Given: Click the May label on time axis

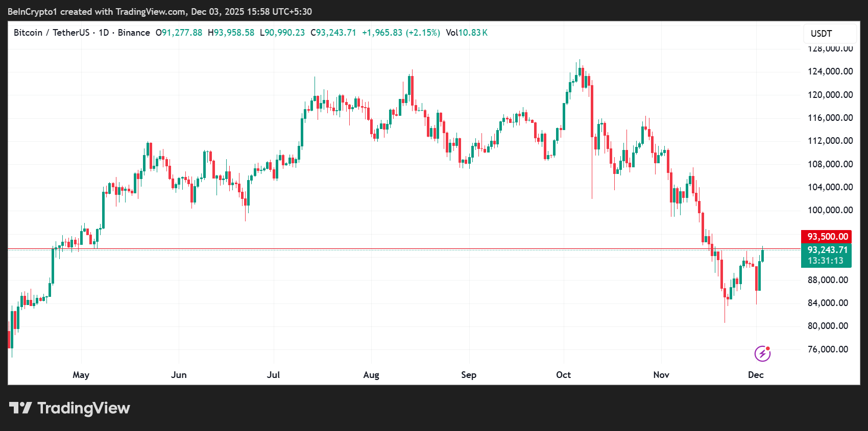Looking at the screenshot, I should (x=81, y=375).
